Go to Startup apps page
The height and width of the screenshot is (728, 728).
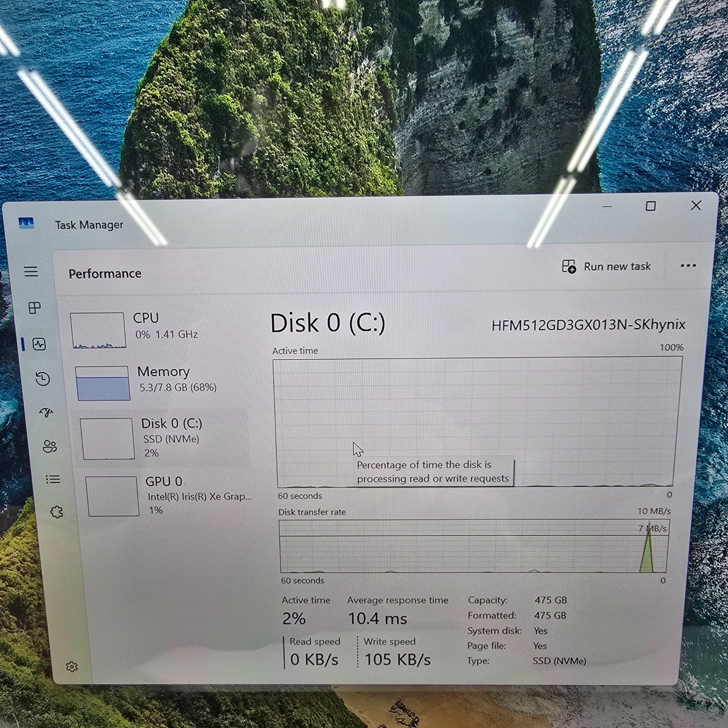[46, 413]
